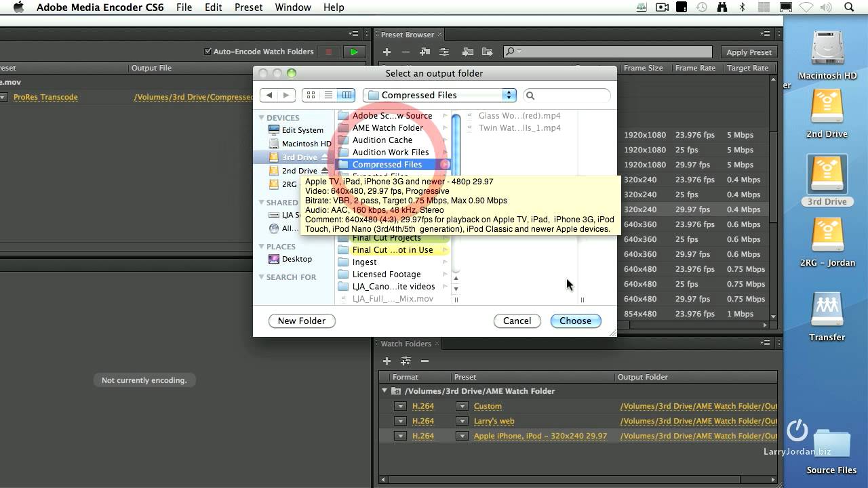Open Spotlight search in the menu bar
This screenshot has height=488, width=868.
[850, 7]
